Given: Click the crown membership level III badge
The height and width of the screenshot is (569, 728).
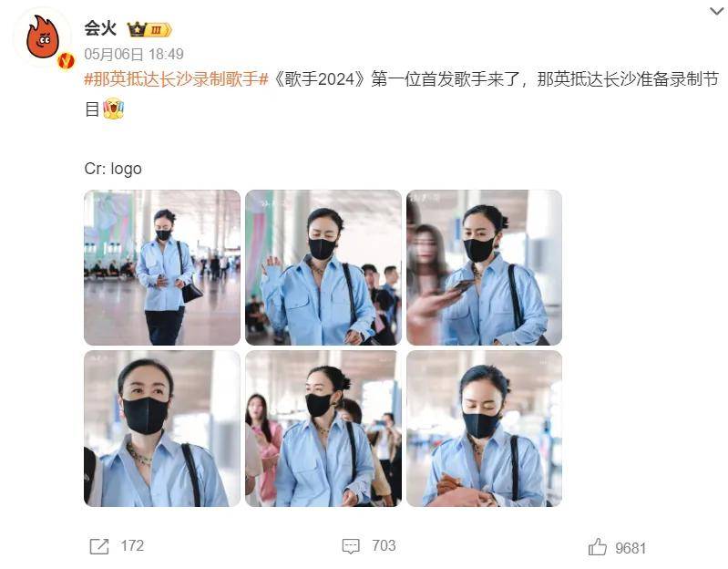Looking at the screenshot, I should click(x=150, y=30).
